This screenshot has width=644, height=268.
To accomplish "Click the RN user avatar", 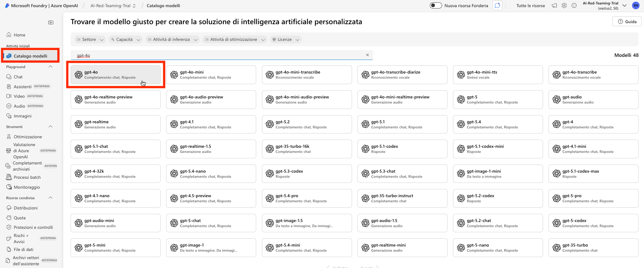I will tap(636, 5).
